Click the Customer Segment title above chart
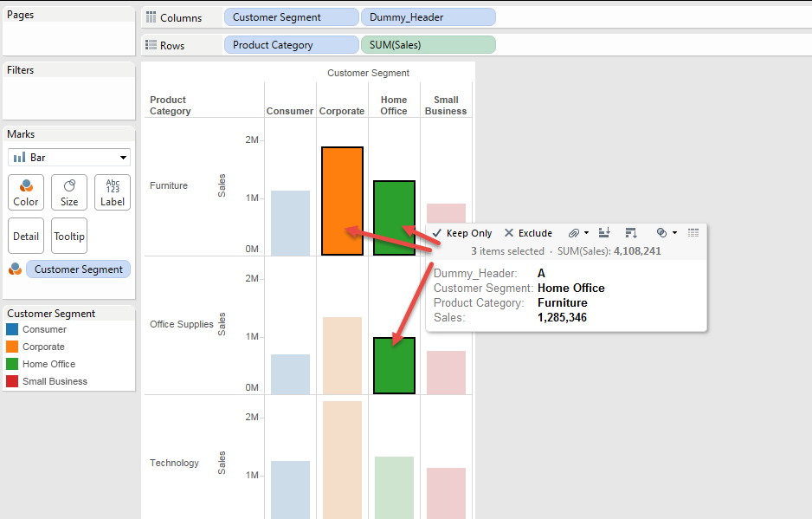812x519 pixels. click(368, 73)
